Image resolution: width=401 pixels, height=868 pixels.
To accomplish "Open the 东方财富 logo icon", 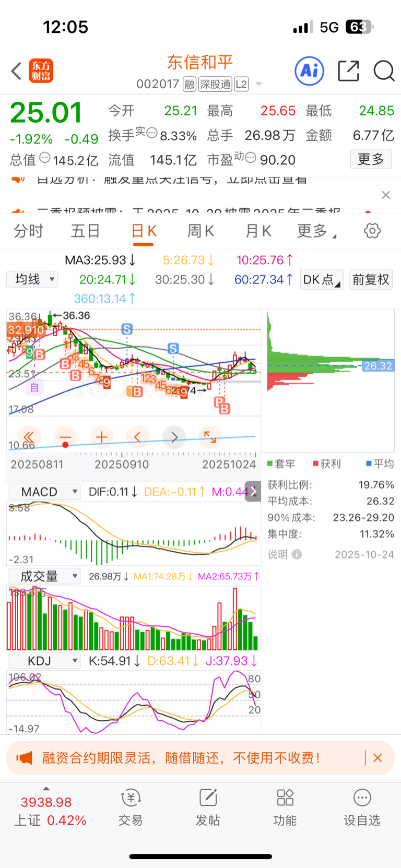I will click(41, 71).
